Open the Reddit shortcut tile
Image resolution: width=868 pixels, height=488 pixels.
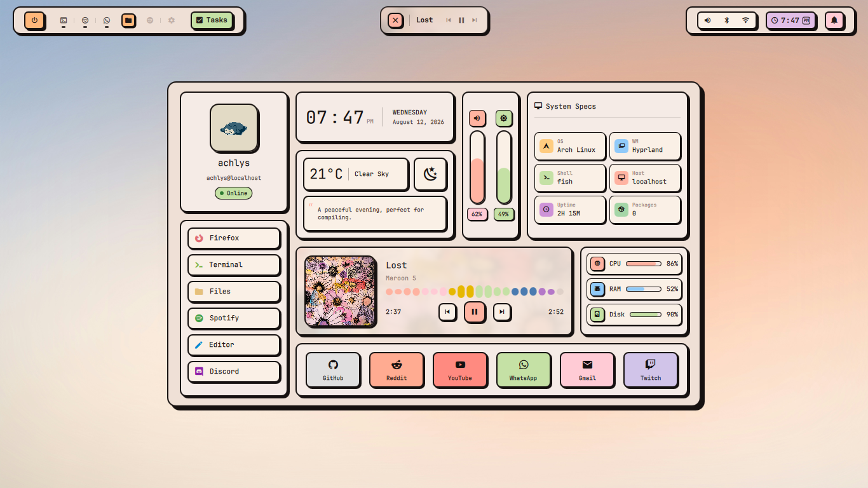(397, 370)
